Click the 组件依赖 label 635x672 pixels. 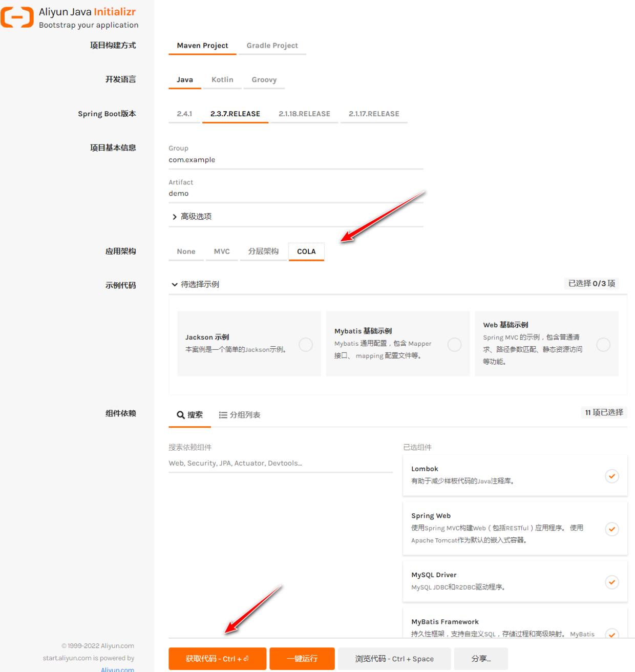[x=121, y=413]
